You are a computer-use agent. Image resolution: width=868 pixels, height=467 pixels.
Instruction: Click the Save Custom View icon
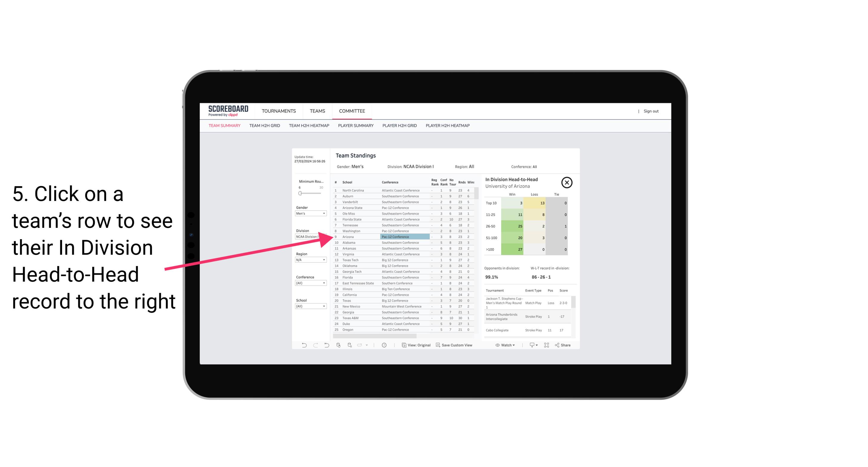tap(439, 345)
